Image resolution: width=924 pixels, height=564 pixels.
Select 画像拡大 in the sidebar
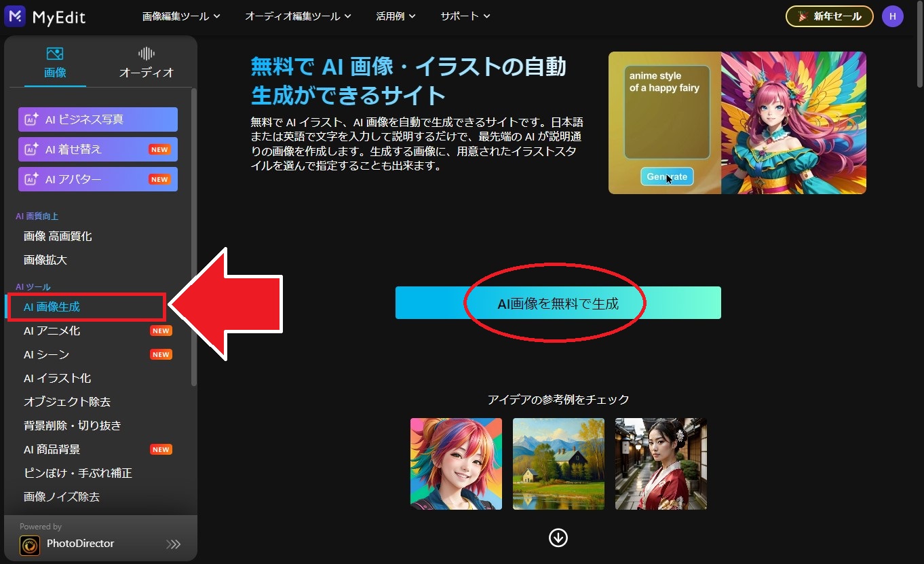(x=45, y=260)
